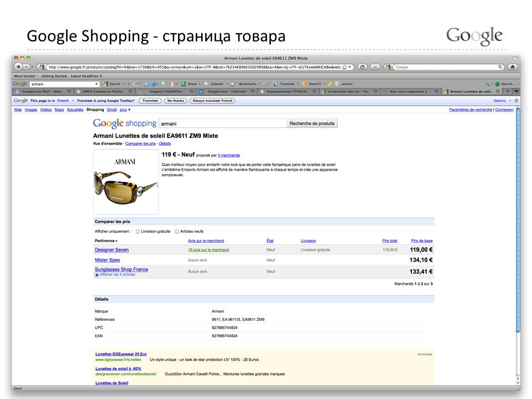Close the translation bar with its X icon
This screenshot has width=532, height=399.
[516, 101]
